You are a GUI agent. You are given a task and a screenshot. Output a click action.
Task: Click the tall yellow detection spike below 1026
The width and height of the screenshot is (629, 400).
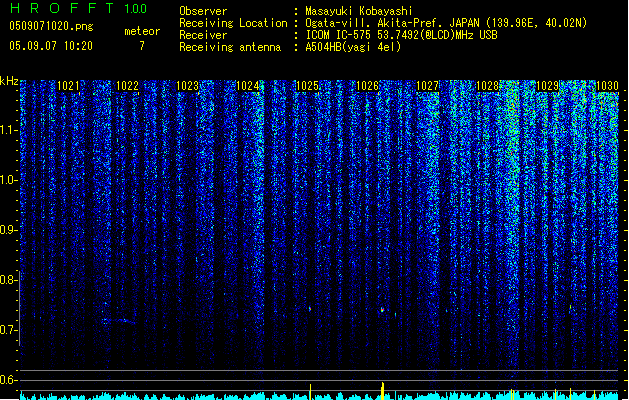tap(382, 391)
